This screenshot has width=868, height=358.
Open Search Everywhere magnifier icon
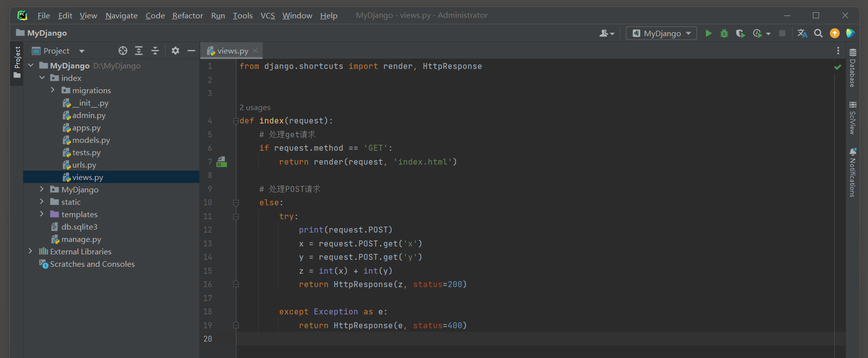pos(818,33)
